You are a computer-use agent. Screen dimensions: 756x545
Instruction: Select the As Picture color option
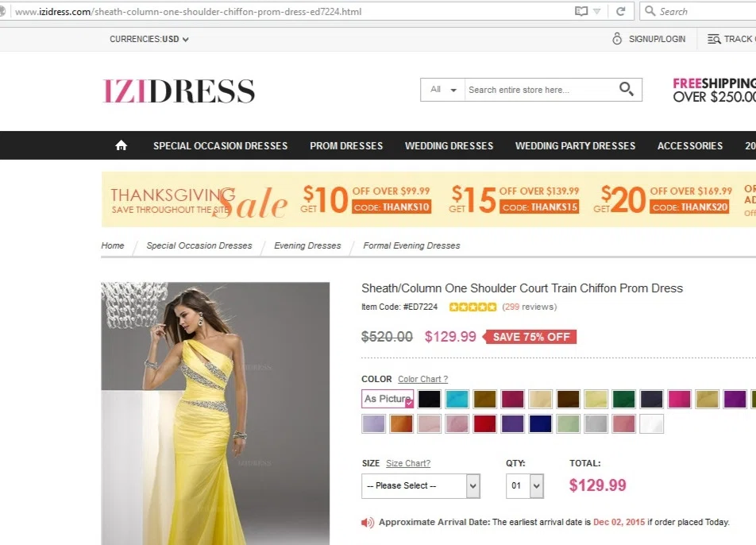(x=388, y=398)
